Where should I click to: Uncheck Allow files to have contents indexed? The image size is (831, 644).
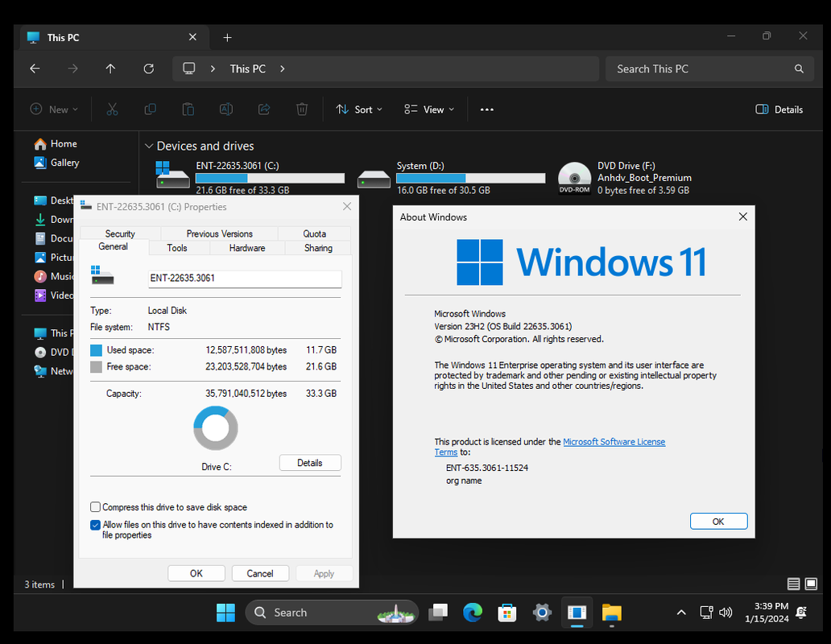point(95,525)
